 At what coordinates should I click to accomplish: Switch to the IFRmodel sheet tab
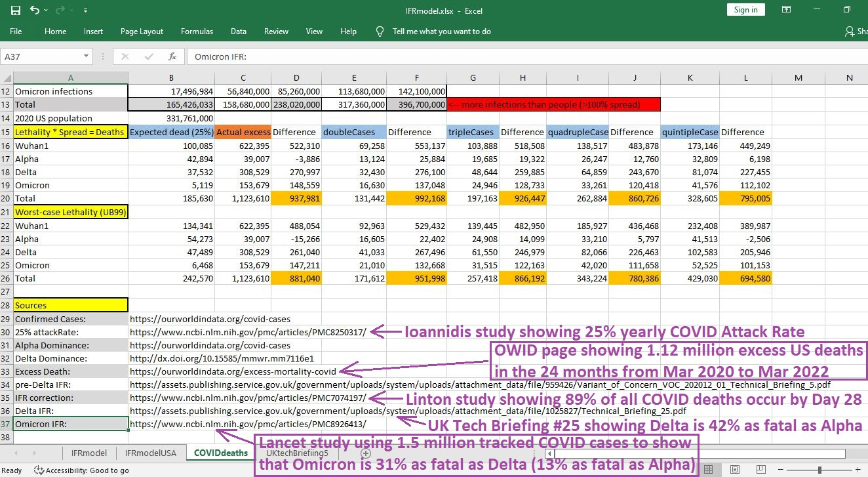click(89, 453)
